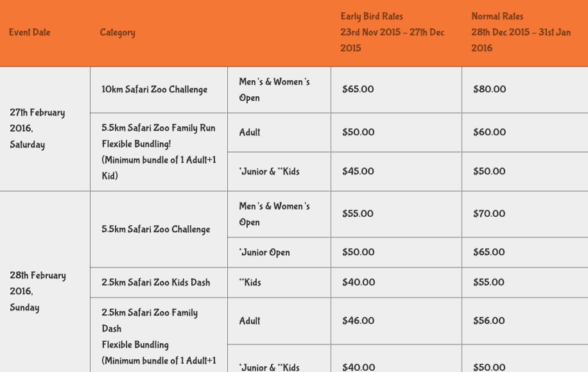Click the 28th February 2016 Sunday cell
Screen dimensions: 588x372
pos(38,291)
